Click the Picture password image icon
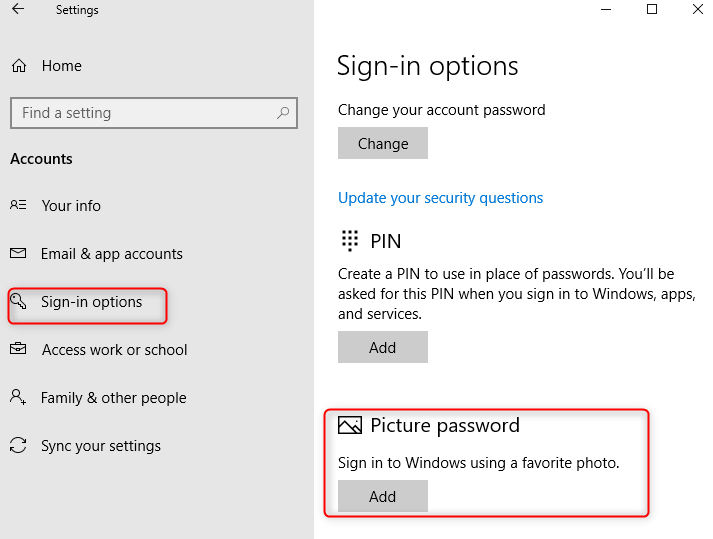The height and width of the screenshot is (539, 713). [x=349, y=426]
